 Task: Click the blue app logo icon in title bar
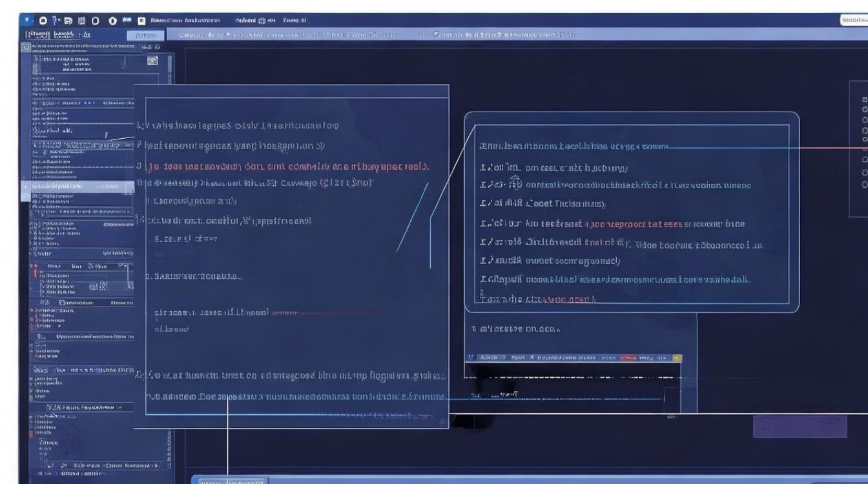[x=27, y=21]
